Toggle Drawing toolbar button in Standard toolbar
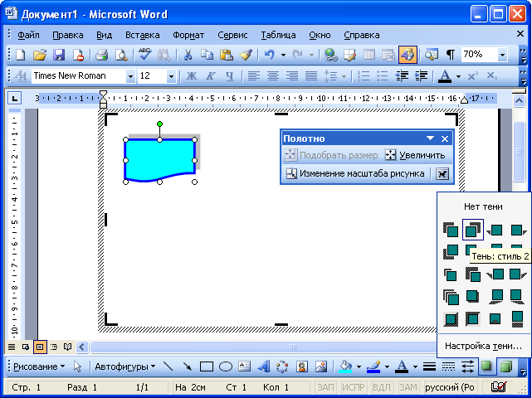Screen dimensions: 532x398 coord(408,55)
